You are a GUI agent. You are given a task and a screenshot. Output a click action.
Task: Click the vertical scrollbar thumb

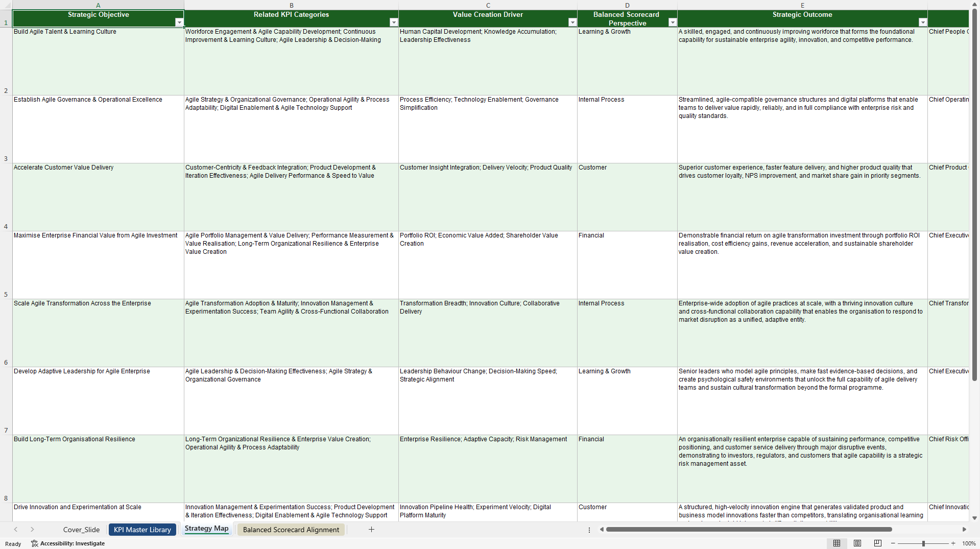(974, 195)
